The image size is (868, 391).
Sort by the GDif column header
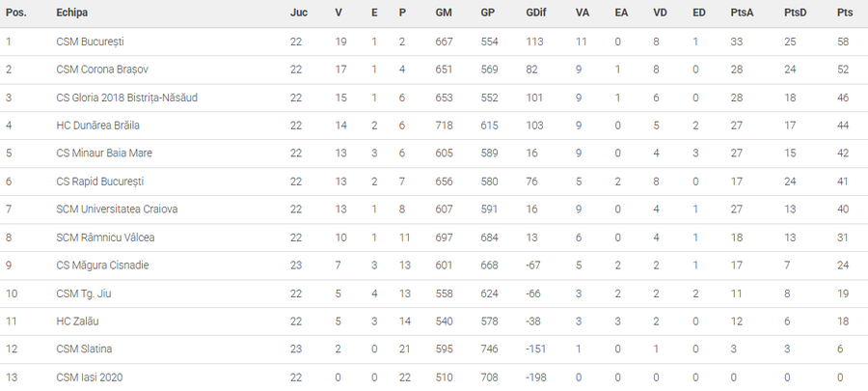click(x=537, y=14)
